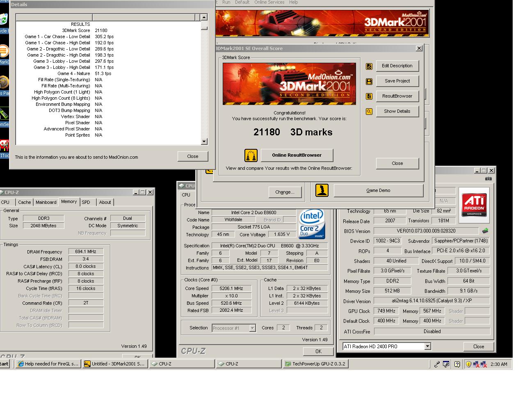Click the floppy disk Save Project icon

tap(369, 81)
